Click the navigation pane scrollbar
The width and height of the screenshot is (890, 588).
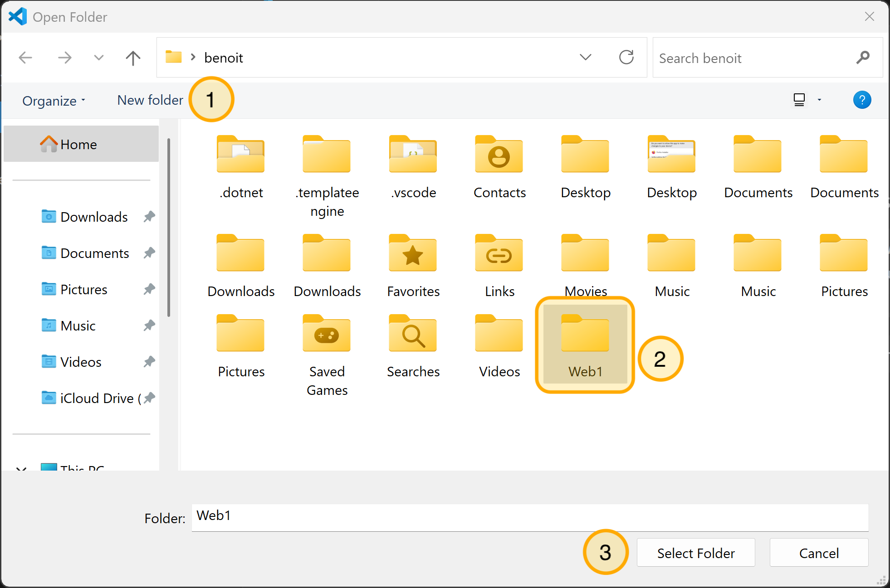click(169, 228)
